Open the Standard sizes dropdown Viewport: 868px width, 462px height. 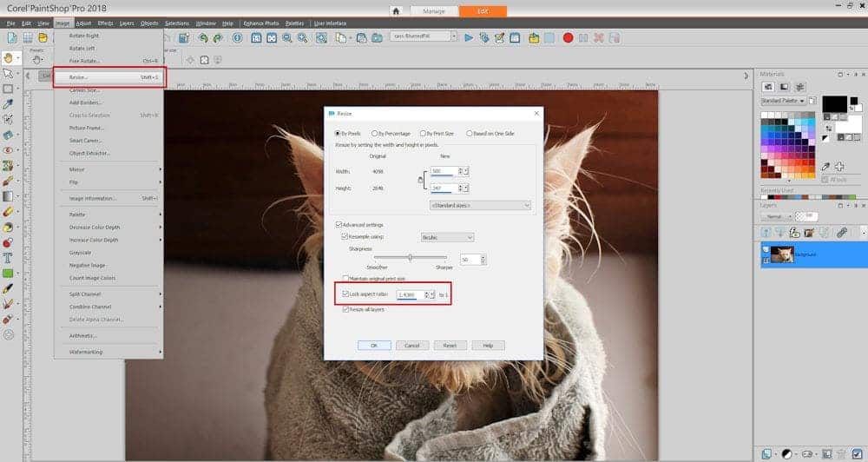click(480, 205)
